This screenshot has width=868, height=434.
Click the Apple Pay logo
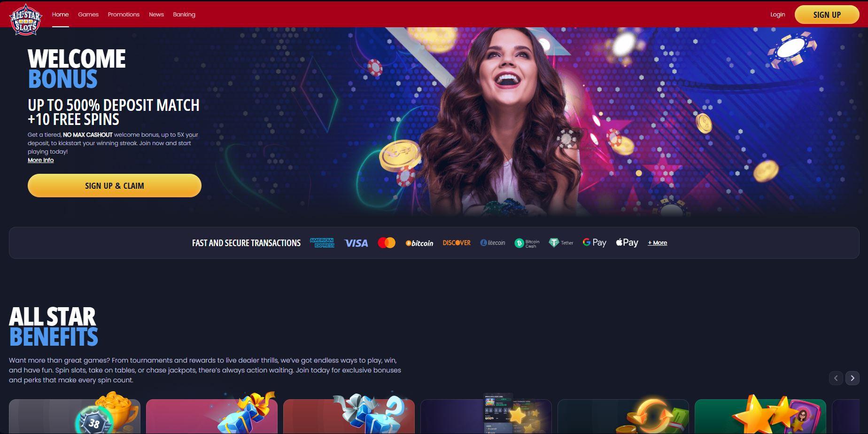(627, 242)
